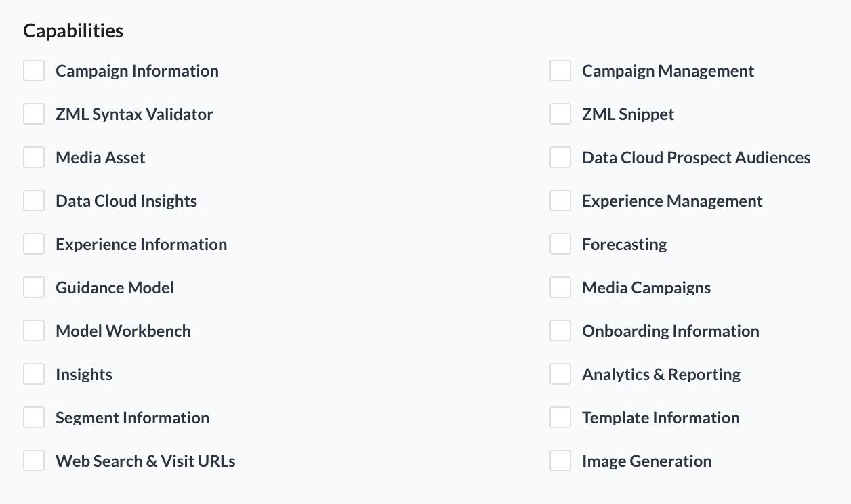Toggle the Model Workbench checkbox

pos(34,331)
